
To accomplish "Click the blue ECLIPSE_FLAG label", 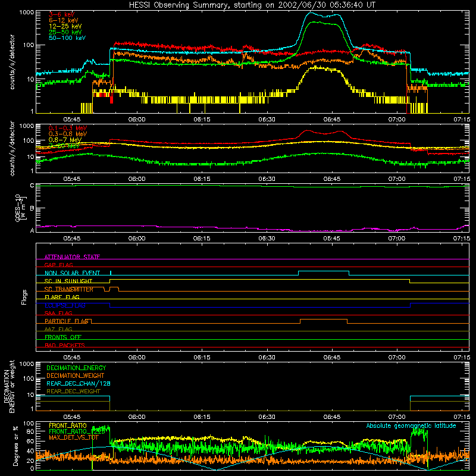I will click(x=65, y=305).
